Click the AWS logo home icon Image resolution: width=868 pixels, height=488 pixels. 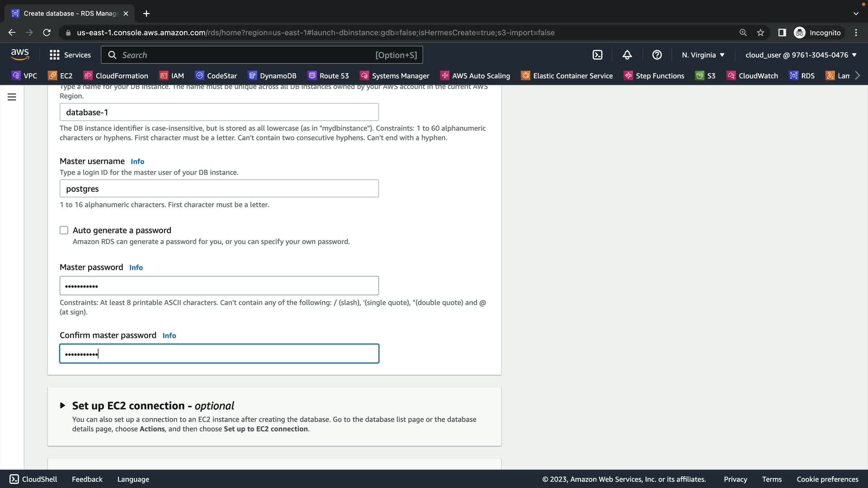coord(20,55)
